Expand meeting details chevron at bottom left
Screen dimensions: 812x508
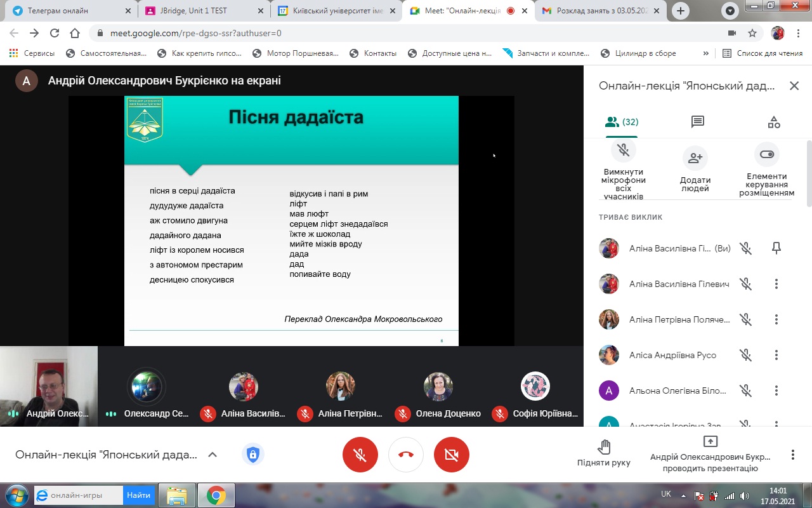pyautogui.click(x=213, y=455)
